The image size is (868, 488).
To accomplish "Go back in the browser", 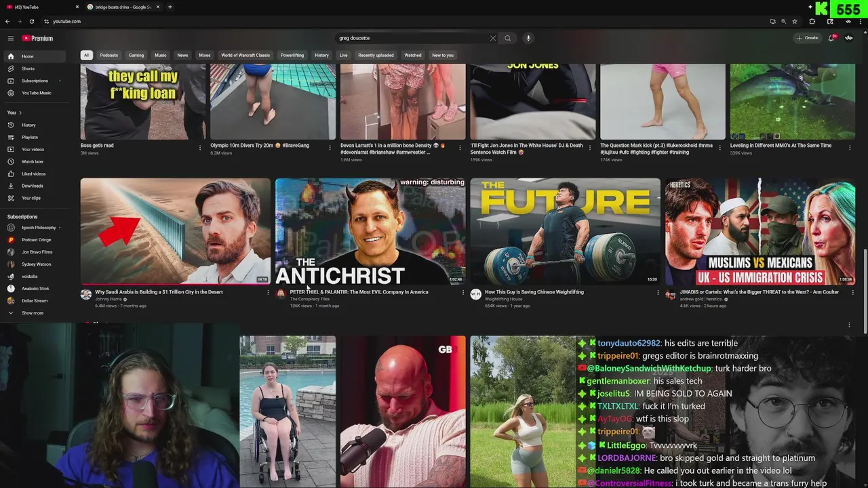I will tap(7, 21).
